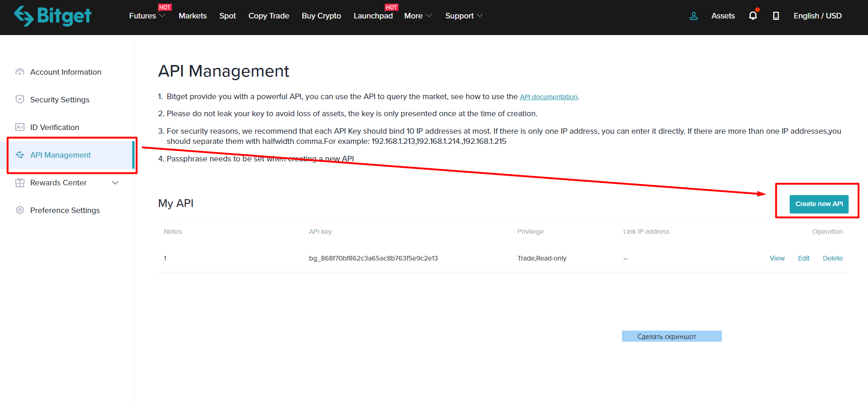View the bg_868f70bf API key

[777, 258]
